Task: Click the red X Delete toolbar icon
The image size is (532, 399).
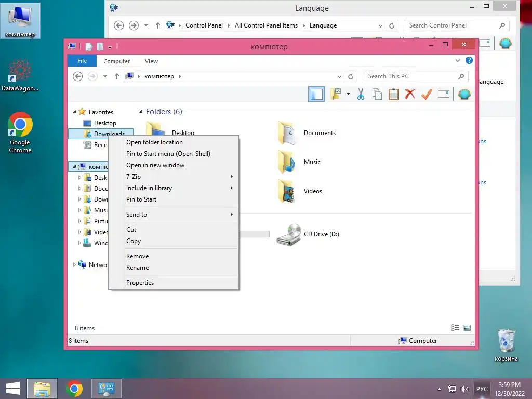Action: click(x=410, y=94)
